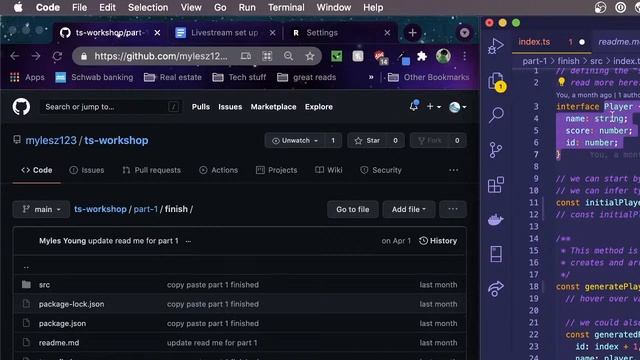
Task: Open the Schwab banking bookmark
Action: coord(94,77)
